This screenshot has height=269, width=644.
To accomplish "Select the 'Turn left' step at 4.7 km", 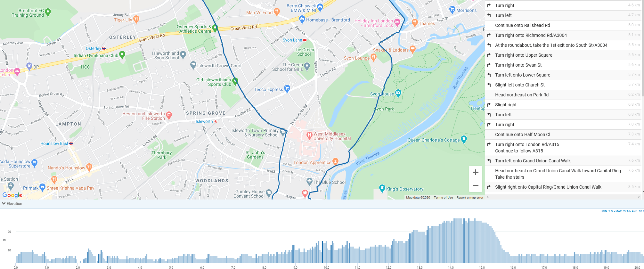I will pyautogui.click(x=564, y=15).
